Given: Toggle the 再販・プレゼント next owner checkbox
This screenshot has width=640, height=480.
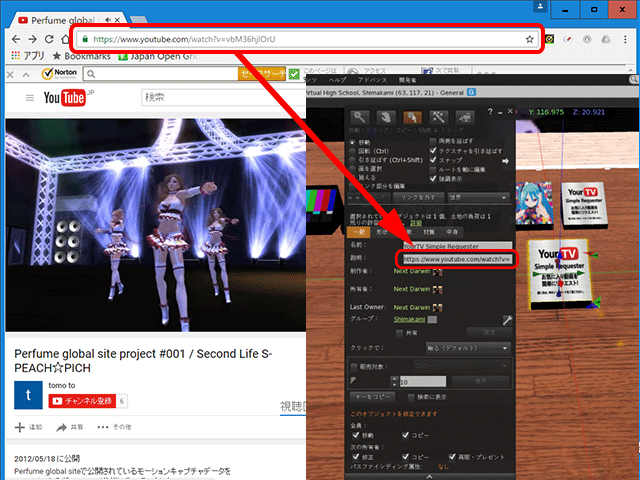Looking at the screenshot, I should (x=452, y=457).
